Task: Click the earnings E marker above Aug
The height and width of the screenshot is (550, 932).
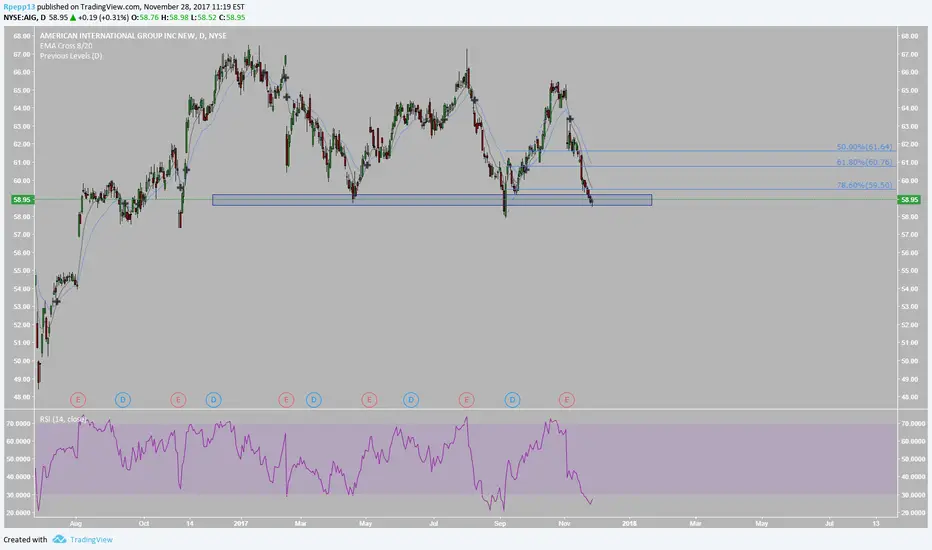Action: click(78, 400)
